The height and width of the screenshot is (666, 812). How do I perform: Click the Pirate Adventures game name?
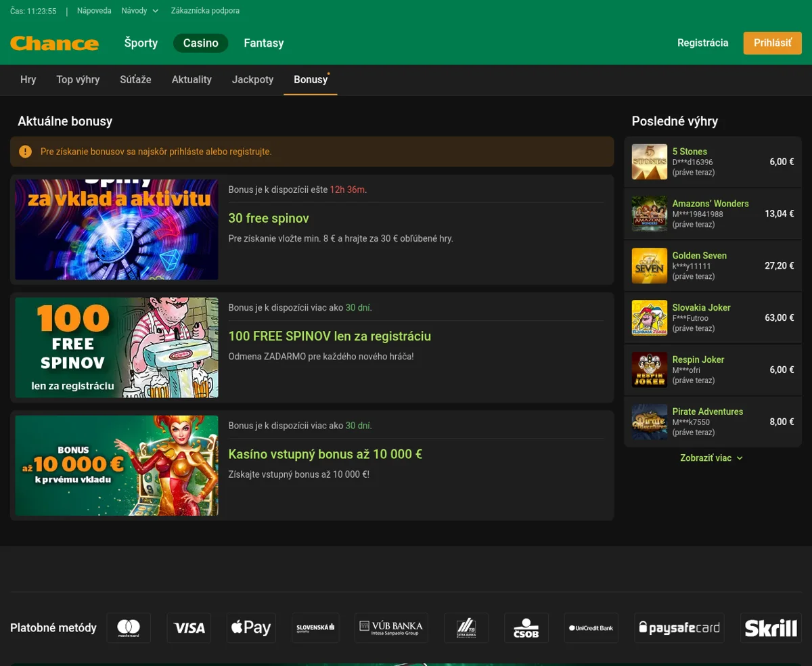(x=708, y=412)
